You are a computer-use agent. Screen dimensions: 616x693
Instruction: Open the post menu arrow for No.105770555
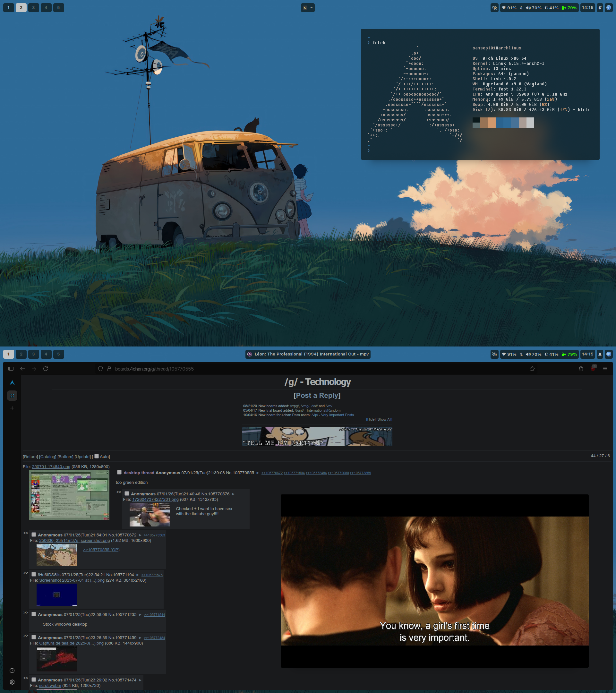[258, 473]
